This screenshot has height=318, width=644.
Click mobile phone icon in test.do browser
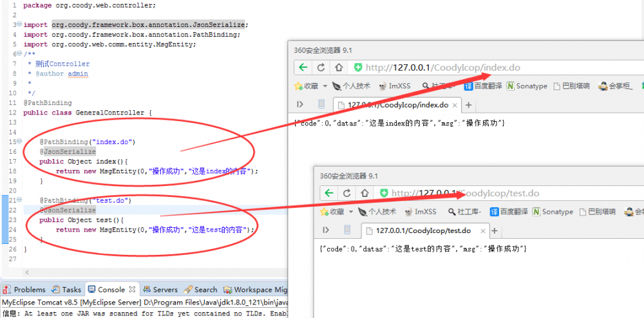pos(348,229)
